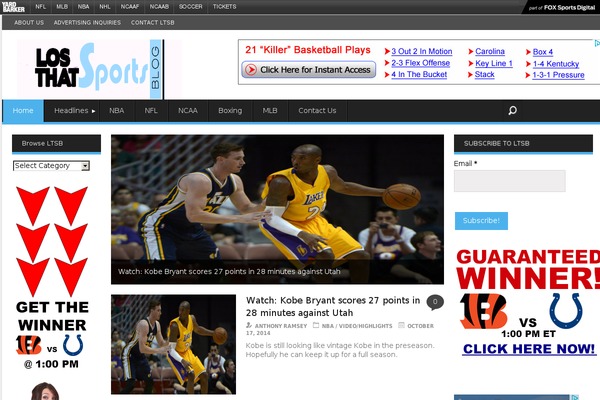Open the NFL section in main nav
Screen dimensions: 600x400
point(151,111)
